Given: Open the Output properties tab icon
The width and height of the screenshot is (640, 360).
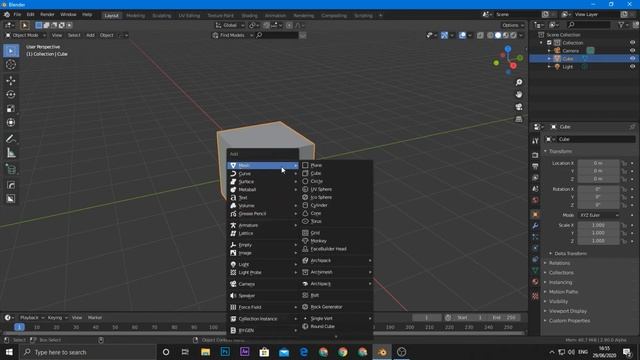Looking at the screenshot, I should click(535, 166).
